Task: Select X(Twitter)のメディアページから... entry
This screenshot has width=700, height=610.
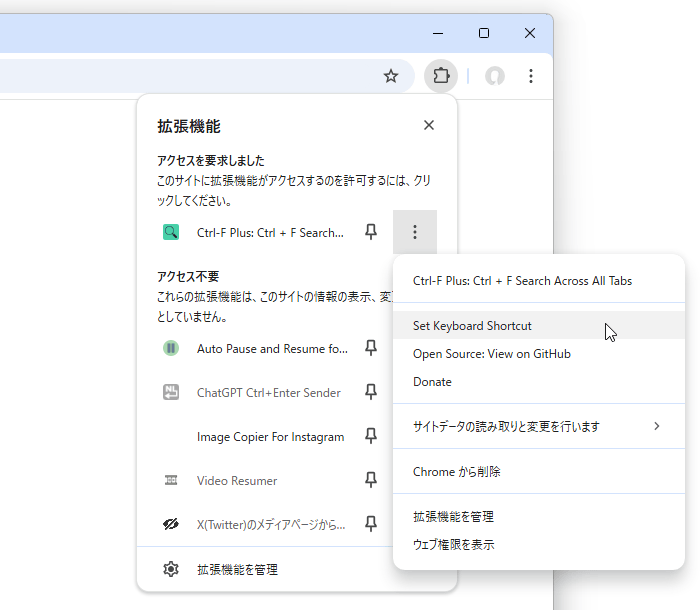Action: tap(271, 524)
